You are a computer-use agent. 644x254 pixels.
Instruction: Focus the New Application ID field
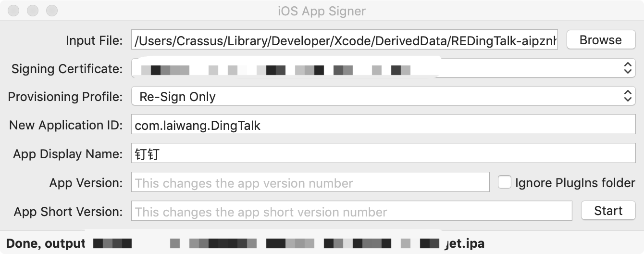(x=383, y=126)
